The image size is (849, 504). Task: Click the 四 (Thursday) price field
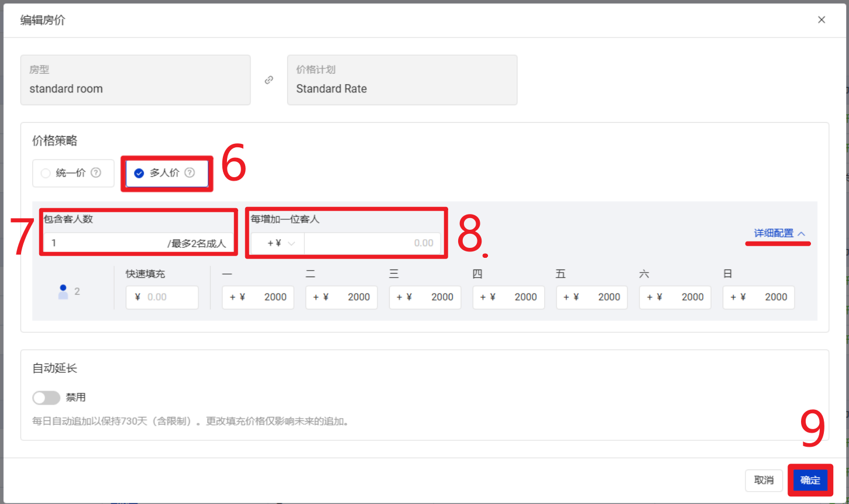(508, 297)
